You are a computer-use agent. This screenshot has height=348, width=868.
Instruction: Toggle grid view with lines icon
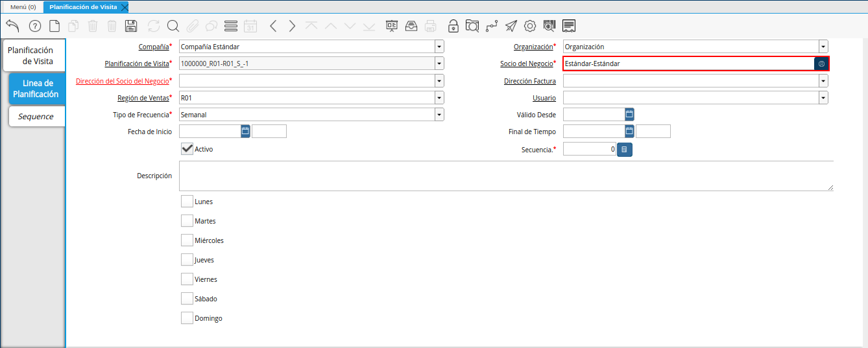[x=231, y=26]
